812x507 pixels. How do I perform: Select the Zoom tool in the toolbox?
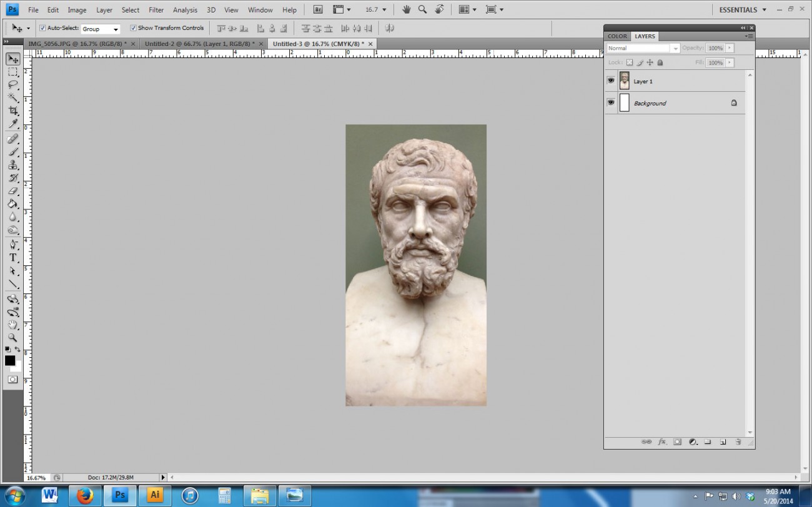coord(12,338)
